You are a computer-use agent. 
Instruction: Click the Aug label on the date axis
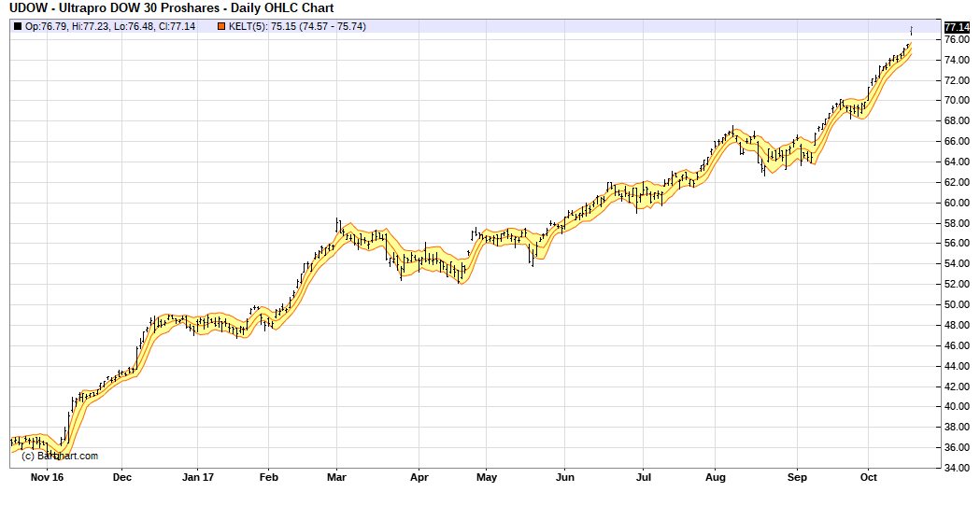(x=715, y=476)
